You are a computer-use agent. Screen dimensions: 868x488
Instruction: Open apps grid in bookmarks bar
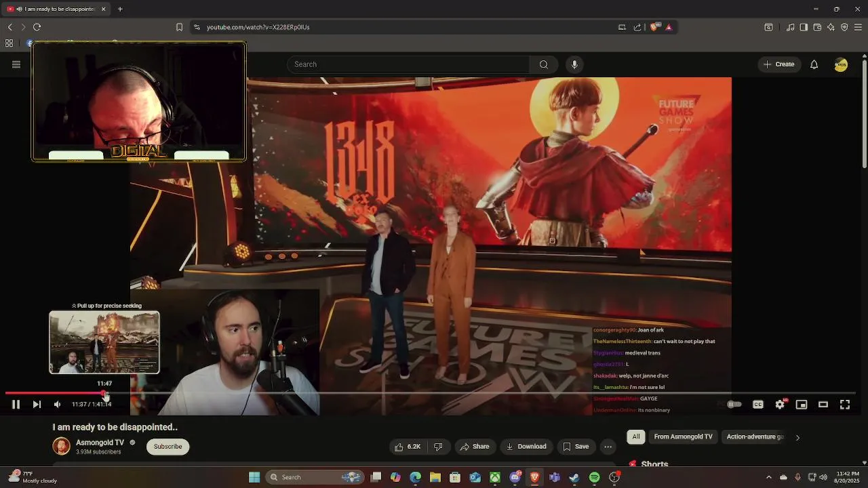9,43
